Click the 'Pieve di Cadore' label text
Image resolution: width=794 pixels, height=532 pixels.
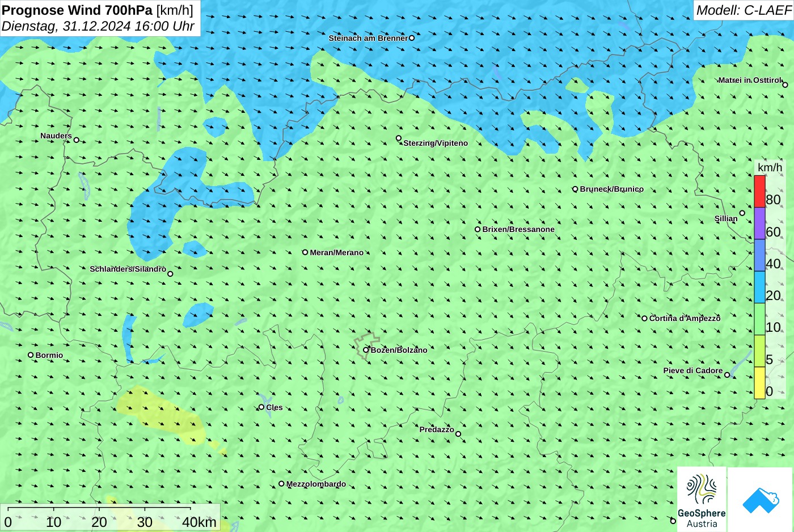[693, 370]
